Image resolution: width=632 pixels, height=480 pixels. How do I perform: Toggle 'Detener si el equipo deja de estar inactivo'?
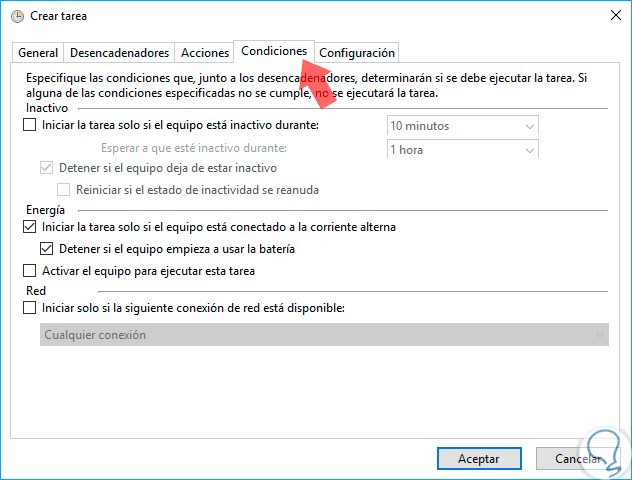point(46,168)
